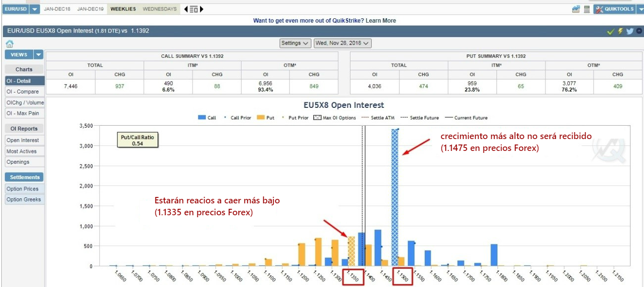Switch to the JAN-DEC19 tab

pos(91,9)
